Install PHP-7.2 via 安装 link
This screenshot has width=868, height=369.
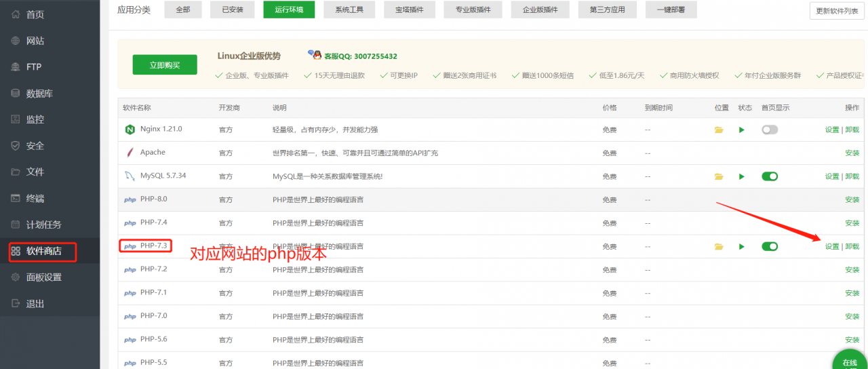pos(852,269)
